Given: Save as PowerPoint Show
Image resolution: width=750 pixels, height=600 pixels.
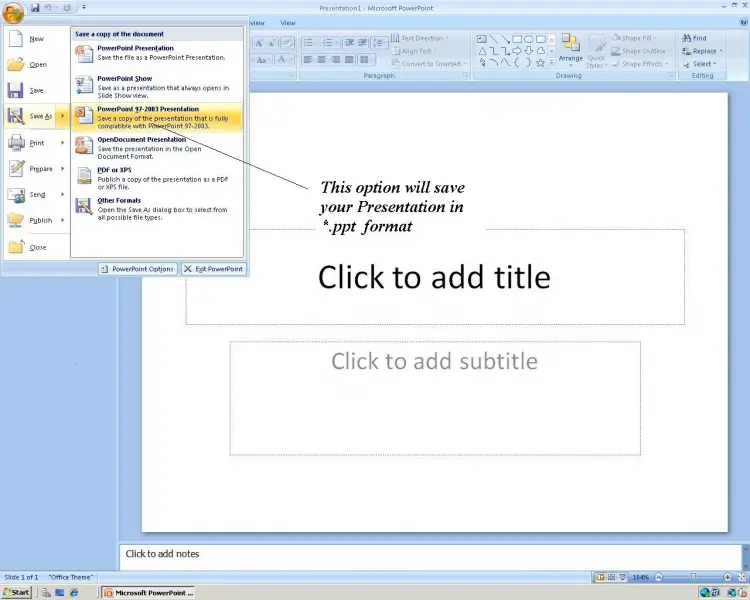Looking at the screenshot, I should click(157, 87).
